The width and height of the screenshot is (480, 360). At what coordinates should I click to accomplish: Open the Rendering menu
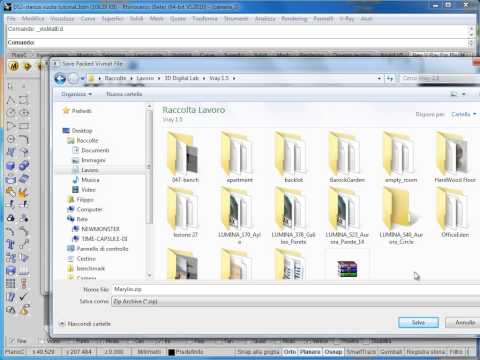click(294, 19)
